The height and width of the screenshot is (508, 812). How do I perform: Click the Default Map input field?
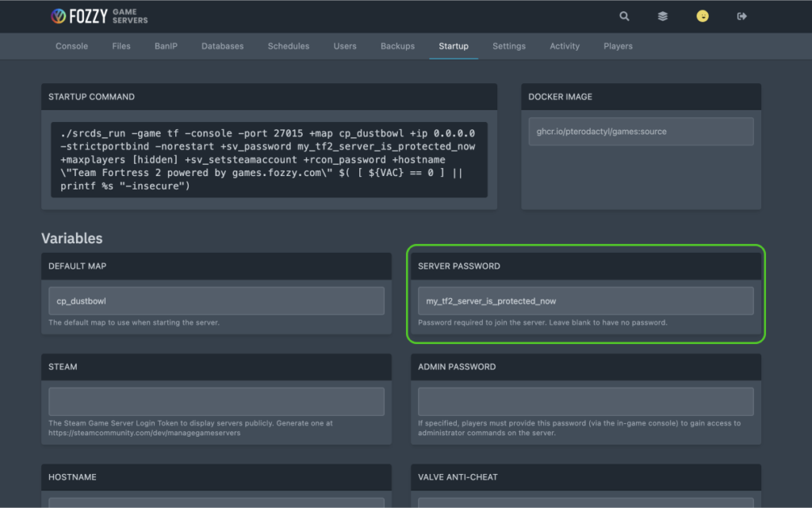(216, 300)
